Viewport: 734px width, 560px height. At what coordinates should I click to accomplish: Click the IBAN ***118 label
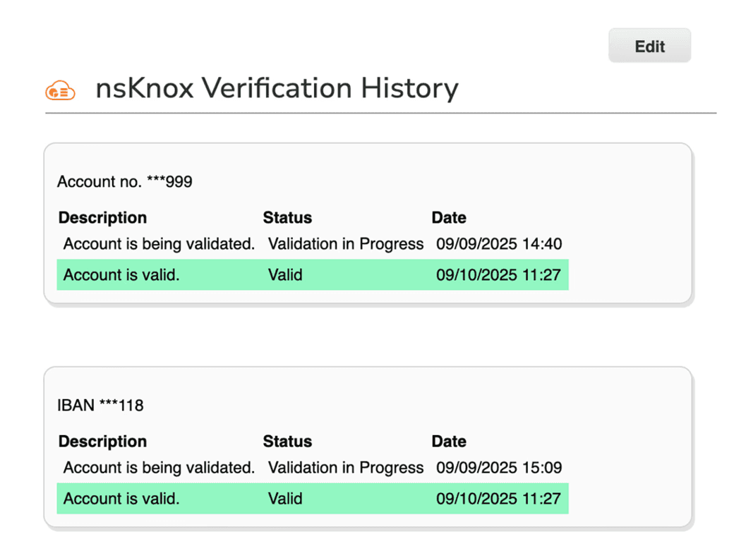coord(100,405)
